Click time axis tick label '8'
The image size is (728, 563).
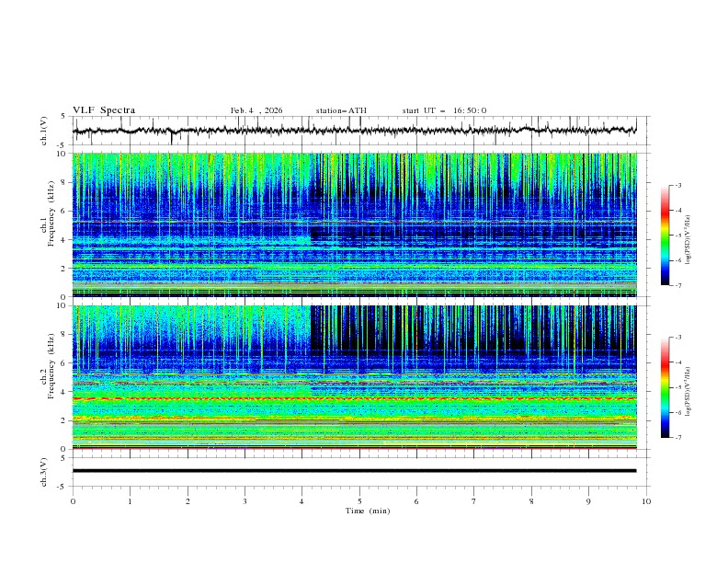pos(531,501)
